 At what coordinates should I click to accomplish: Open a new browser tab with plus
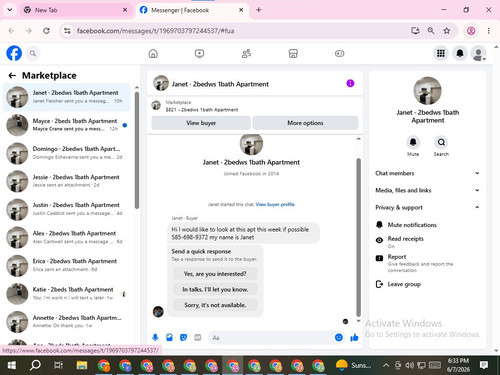tap(258, 10)
